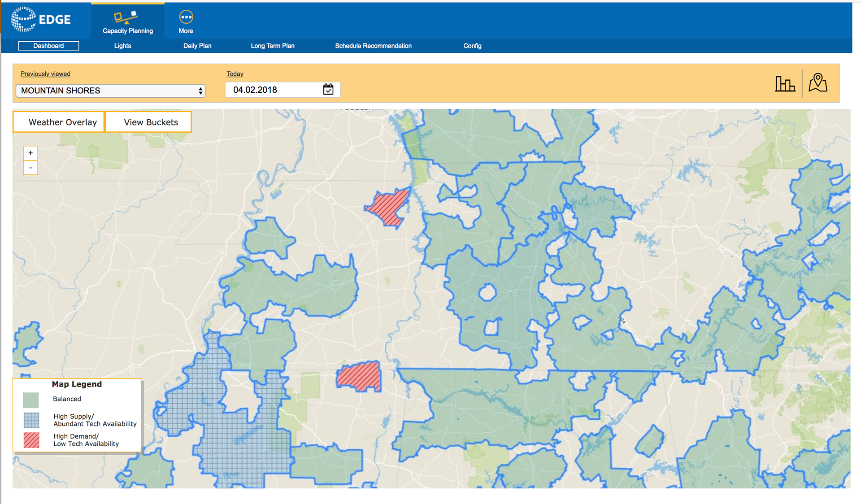Click the Balanced legend swatch
This screenshot has width=861, height=504.
[31, 400]
